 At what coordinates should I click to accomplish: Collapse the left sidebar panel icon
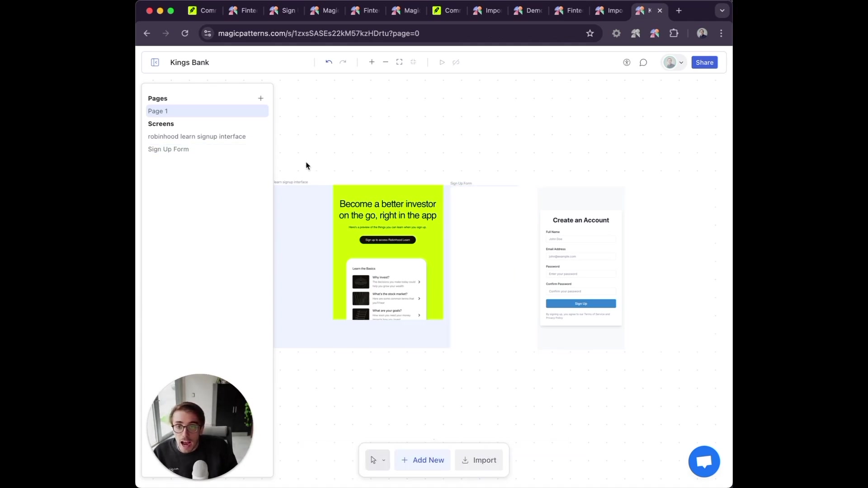coord(155,62)
